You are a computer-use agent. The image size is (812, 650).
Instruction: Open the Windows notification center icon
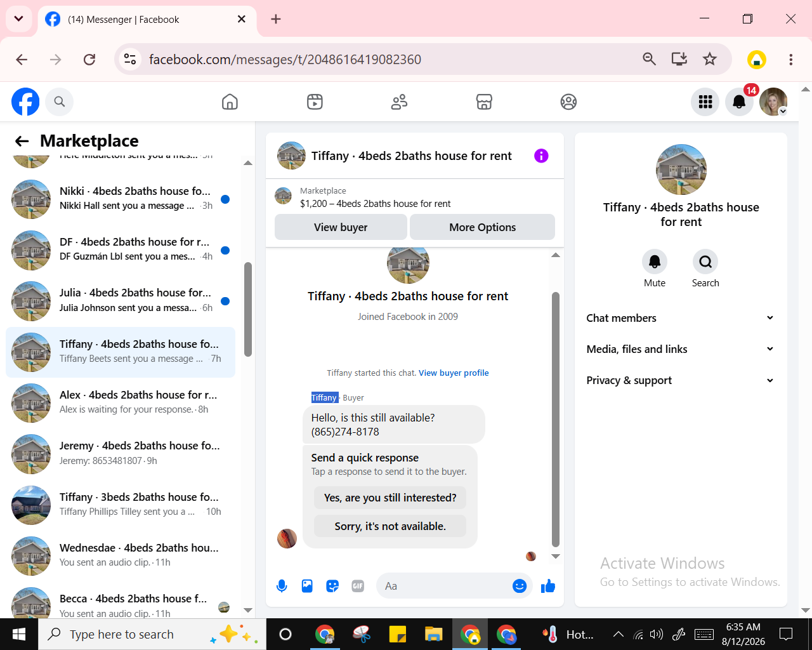786,634
